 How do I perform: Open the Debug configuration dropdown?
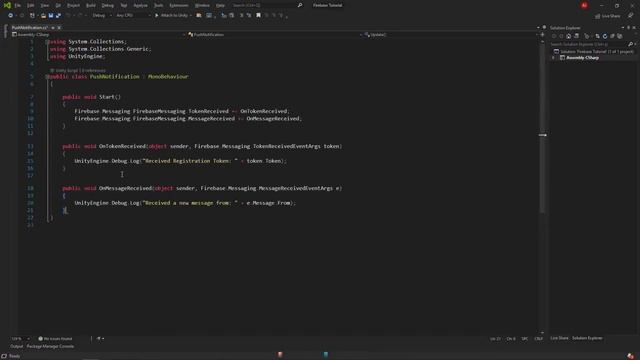[102, 16]
